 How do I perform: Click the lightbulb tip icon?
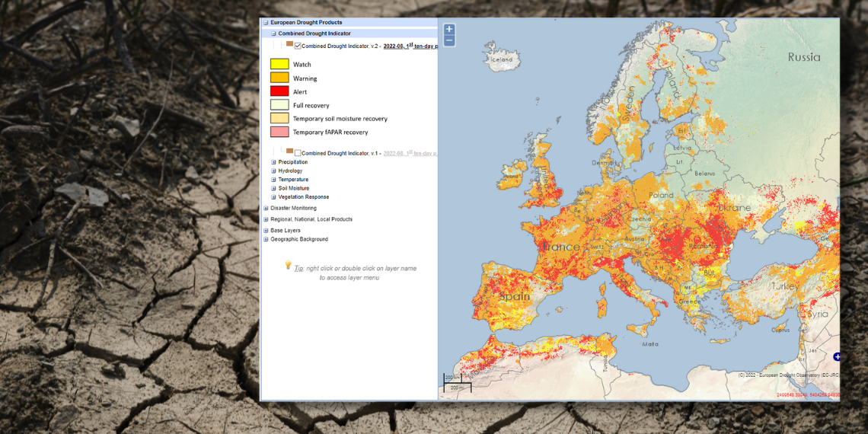tap(288, 265)
